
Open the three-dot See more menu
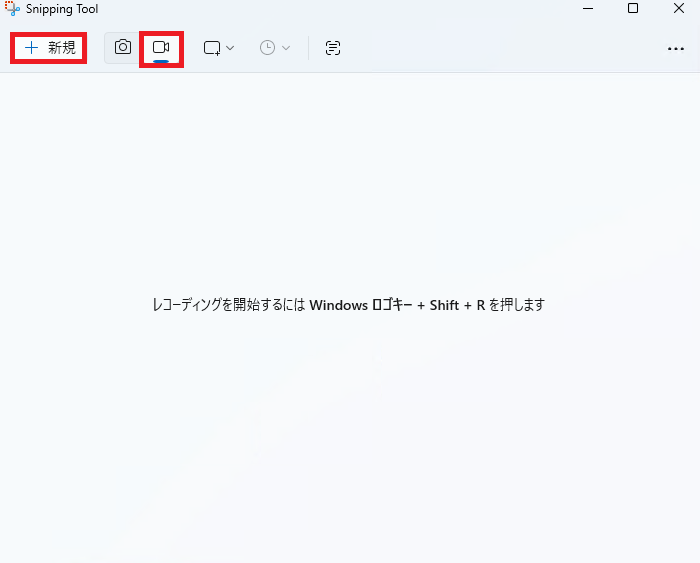coord(676,48)
